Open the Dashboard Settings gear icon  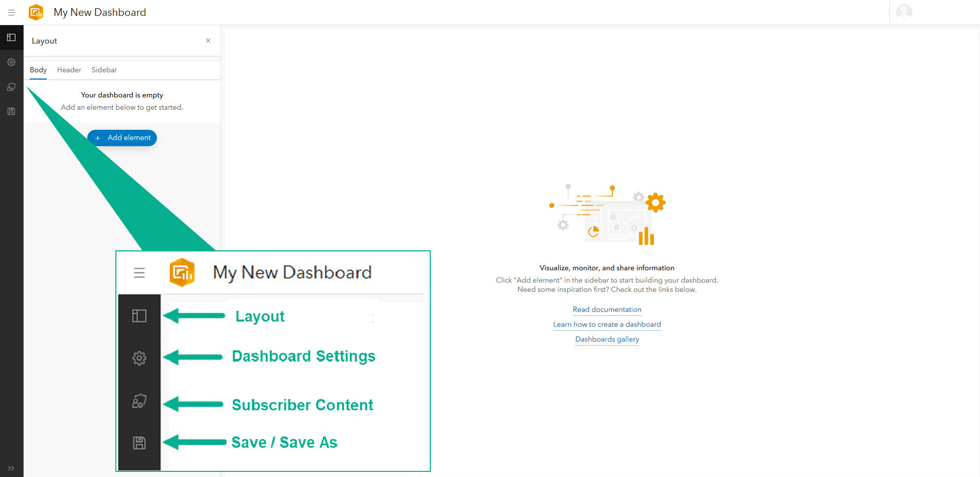click(x=11, y=62)
